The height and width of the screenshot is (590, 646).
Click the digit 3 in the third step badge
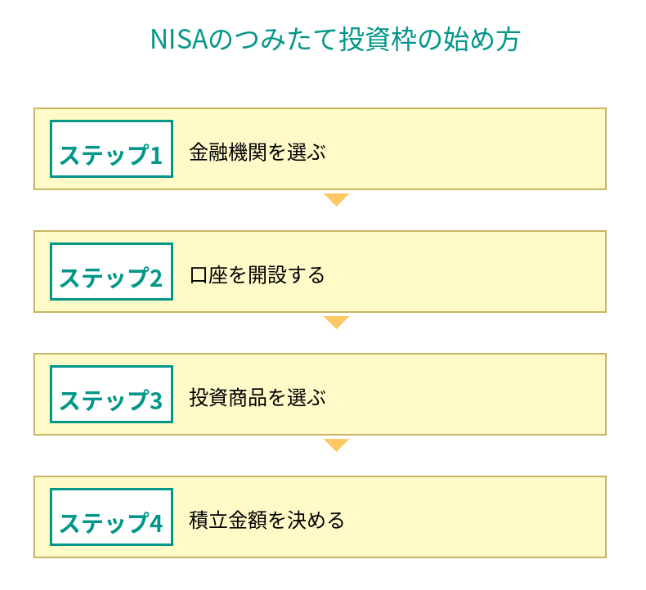click(156, 402)
